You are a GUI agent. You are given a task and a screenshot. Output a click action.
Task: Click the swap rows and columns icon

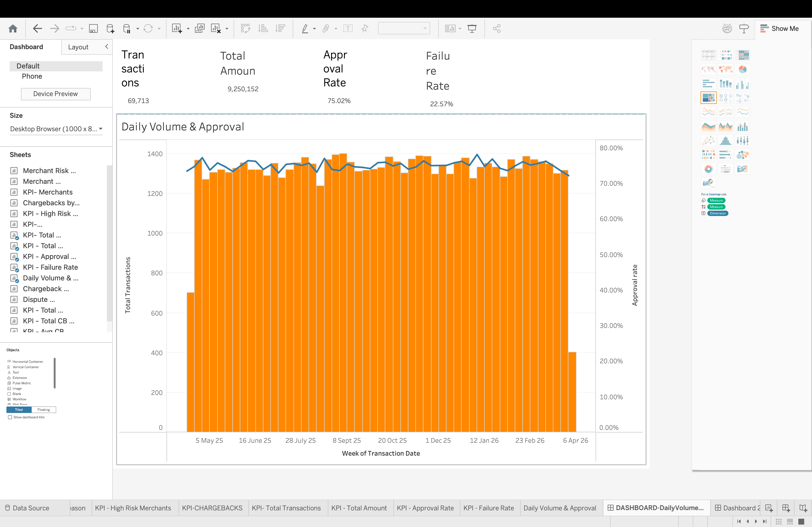click(x=245, y=29)
